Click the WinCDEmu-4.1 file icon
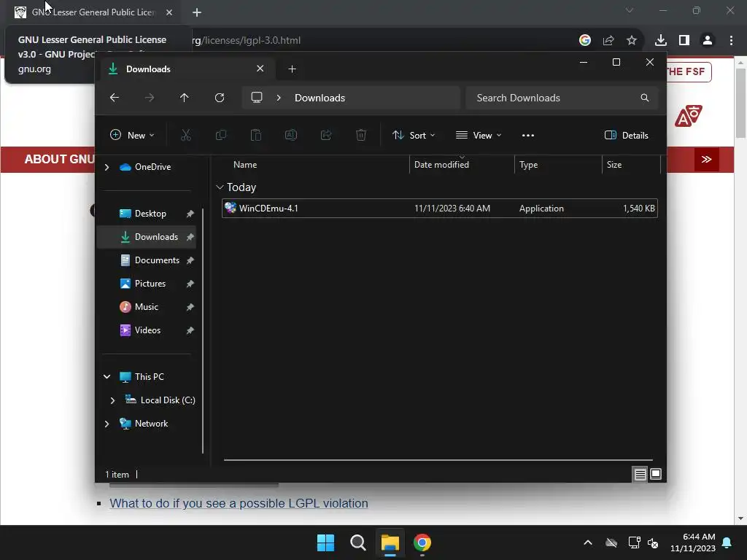Screen dimensions: 747x560 (x=230, y=208)
